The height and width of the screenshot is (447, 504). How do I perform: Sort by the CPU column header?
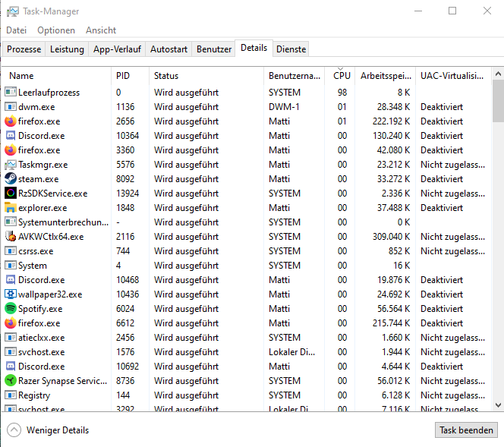coord(340,76)
